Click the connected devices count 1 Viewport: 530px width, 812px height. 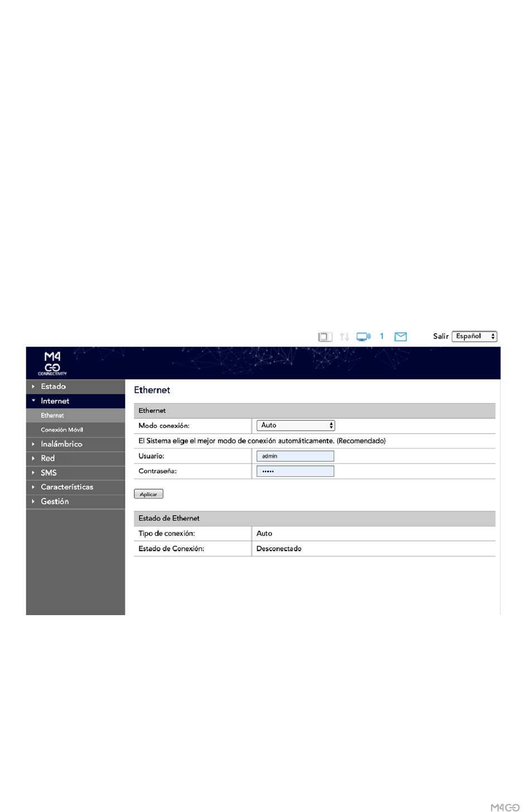382,336
